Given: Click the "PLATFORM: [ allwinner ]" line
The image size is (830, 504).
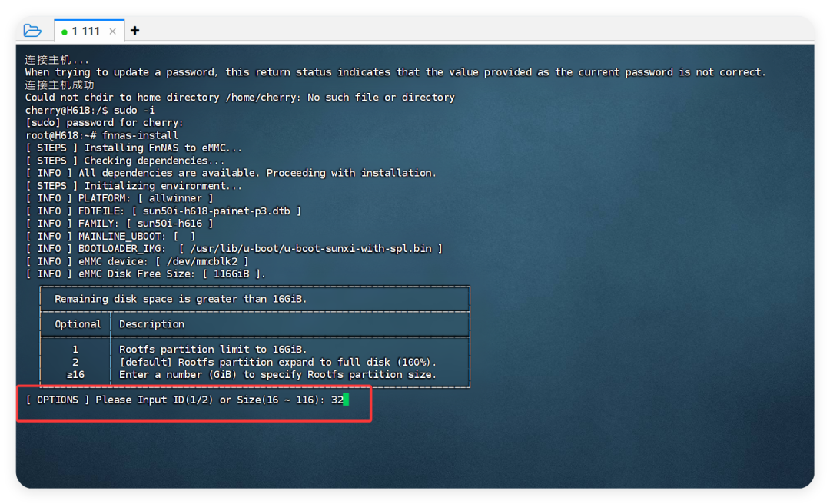Looking at the screenshot, I should (x=120, y=198).
